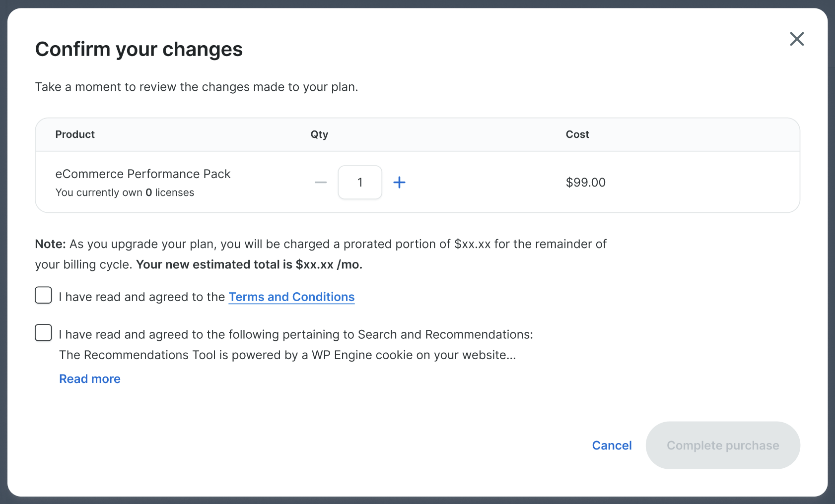Click the Complete purchase button
The height and width of the screenshot is (504, 835).
(722, 445)
